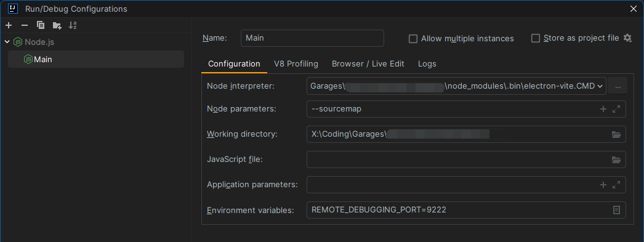Screen dimensions: 644x242
Task: Add a new run configuration
Action: click(x=9, y=25)
